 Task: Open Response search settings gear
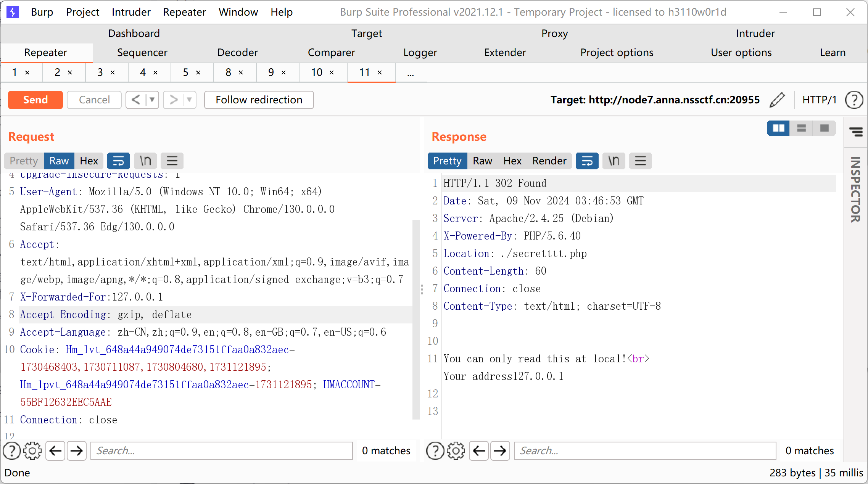[x=456, y=451]
